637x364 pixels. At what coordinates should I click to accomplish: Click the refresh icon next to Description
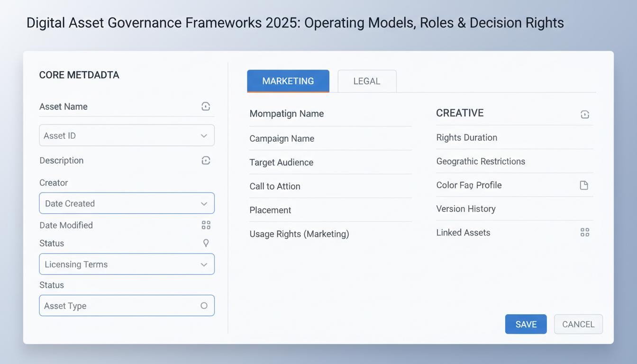click(206, 160)
